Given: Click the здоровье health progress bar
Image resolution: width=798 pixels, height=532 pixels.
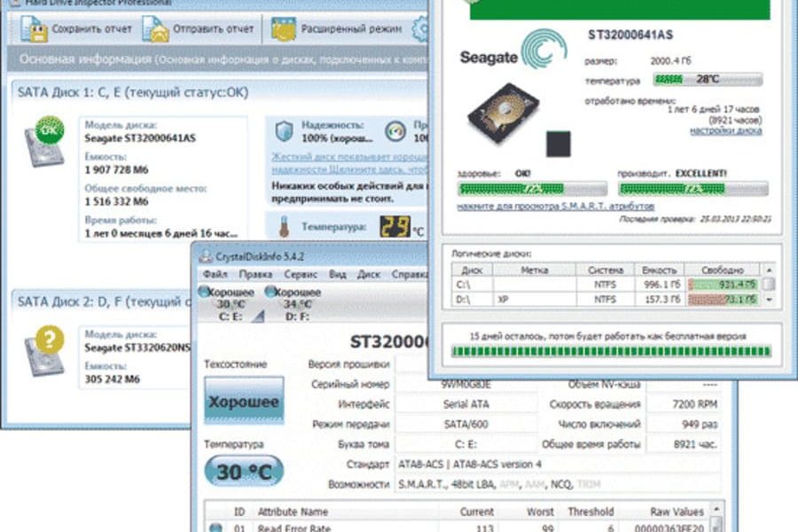Looking at the screenshot, I should coord(532,189).
